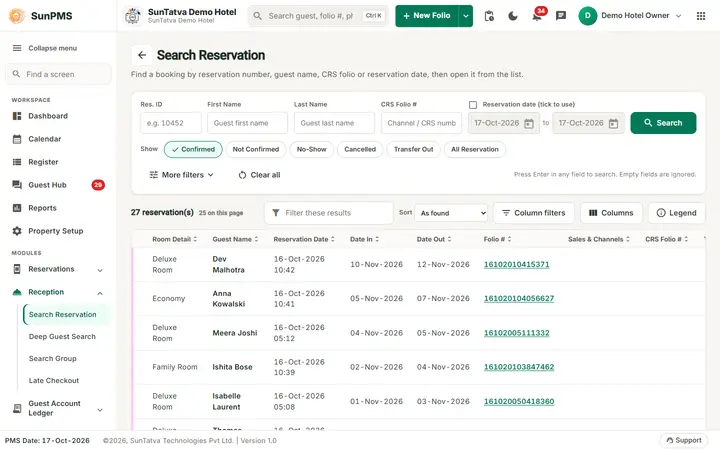Viewport: 720px width, 450px height.
Task: Sort by Folio # column
Action: (497, 239)
